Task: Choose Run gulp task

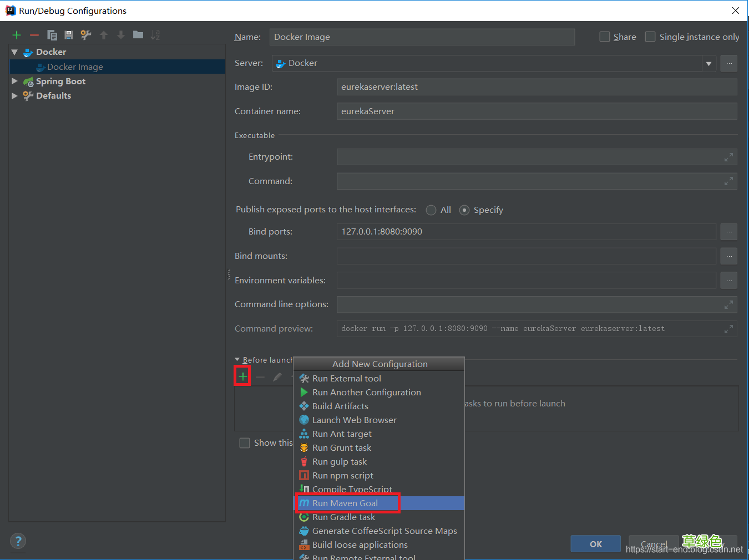Action: 379,462
